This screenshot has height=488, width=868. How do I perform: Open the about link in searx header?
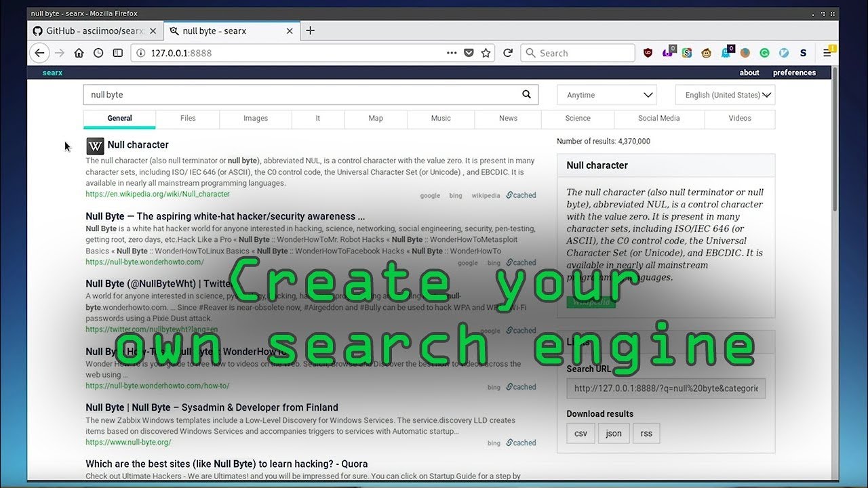[749, 73]
